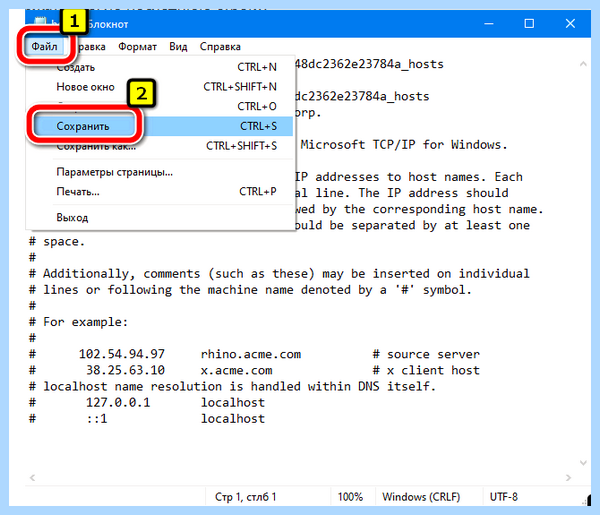Open the Формат menu
The width and height of the screenshot is (600, 515).
point(137,47)
